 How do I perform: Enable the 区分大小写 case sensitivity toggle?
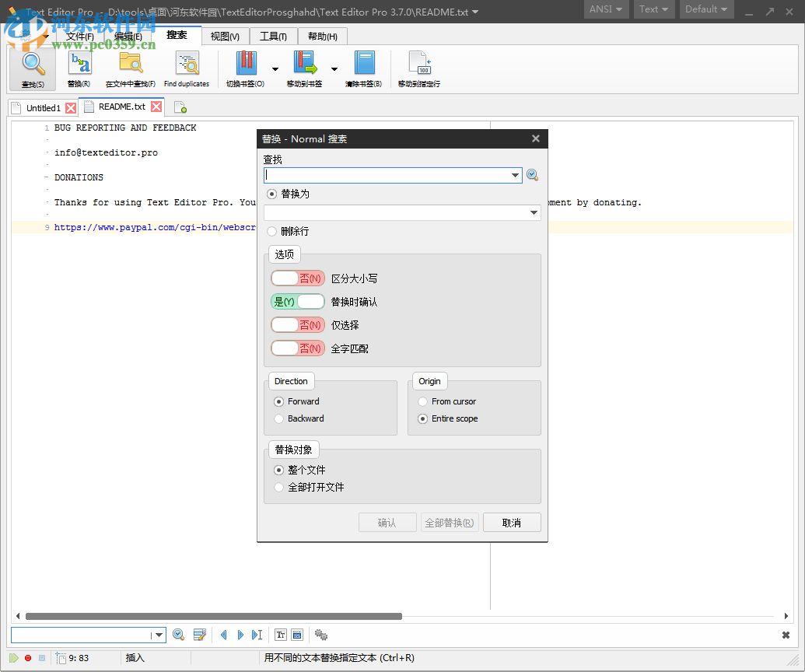(297, 278)
